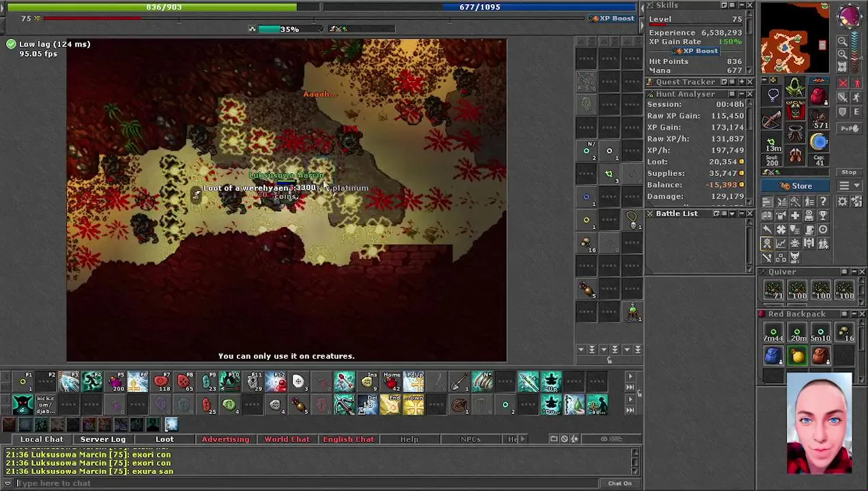868x491 pixels.
Task: Click the chat message input field
Action: click(x=307, y=483)
